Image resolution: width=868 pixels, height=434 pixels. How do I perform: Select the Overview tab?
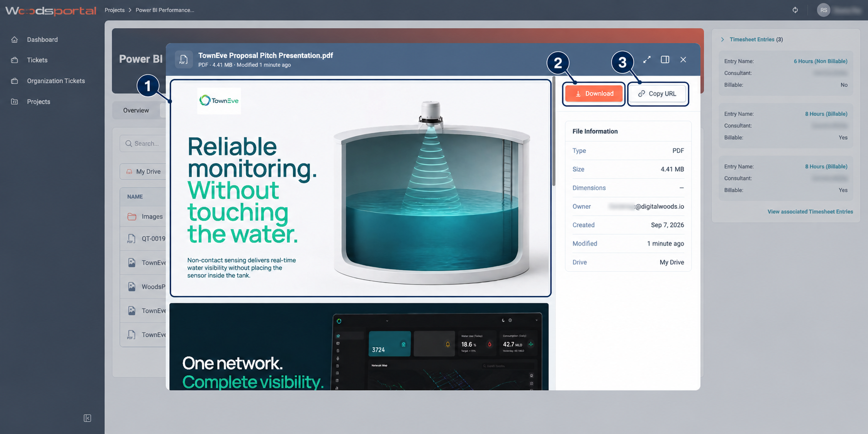pyautogui.click(x=136, y=111)
